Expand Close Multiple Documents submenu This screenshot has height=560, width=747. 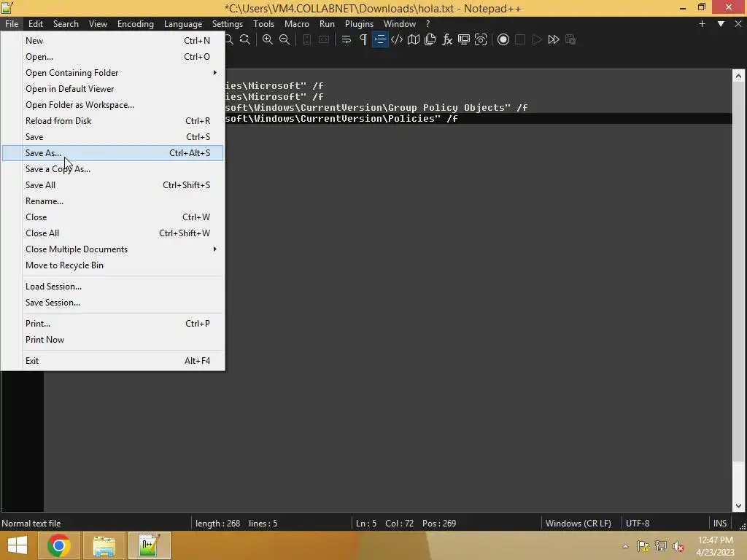pyautogui.click(x=113, y=249)
